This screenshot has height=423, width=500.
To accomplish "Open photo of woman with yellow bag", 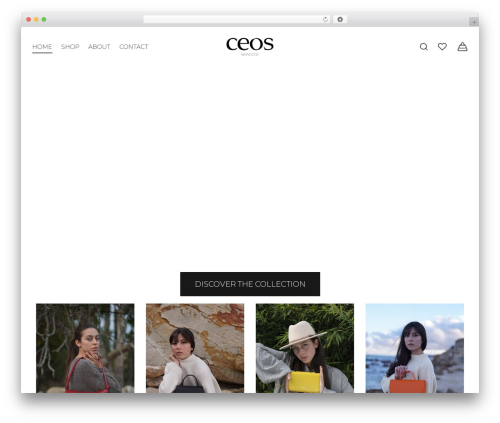I will 305,348.
